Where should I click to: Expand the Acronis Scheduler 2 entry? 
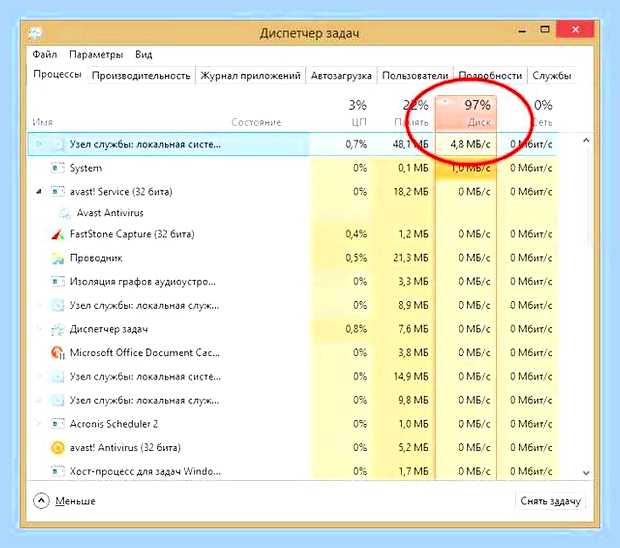(38, 424)
